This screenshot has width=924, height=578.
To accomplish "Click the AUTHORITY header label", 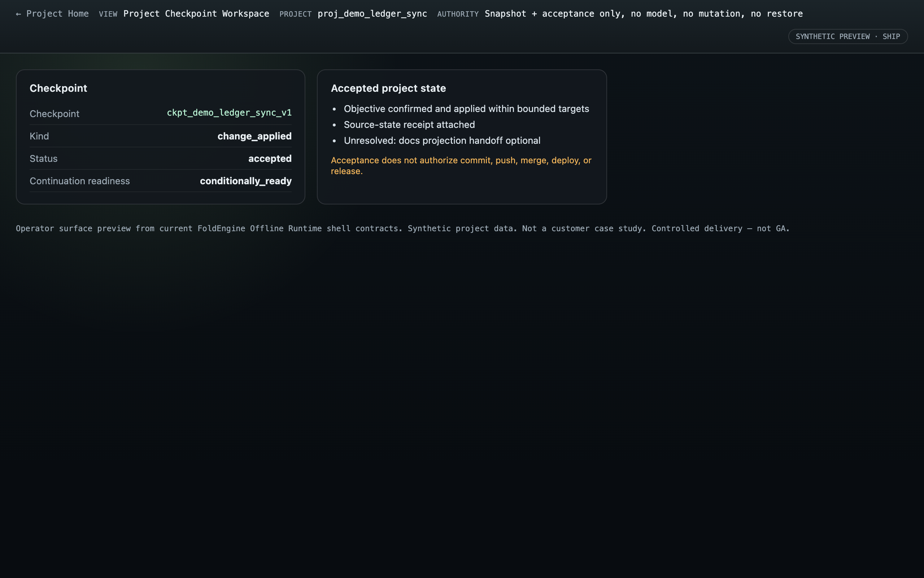I will coord(458,14).
